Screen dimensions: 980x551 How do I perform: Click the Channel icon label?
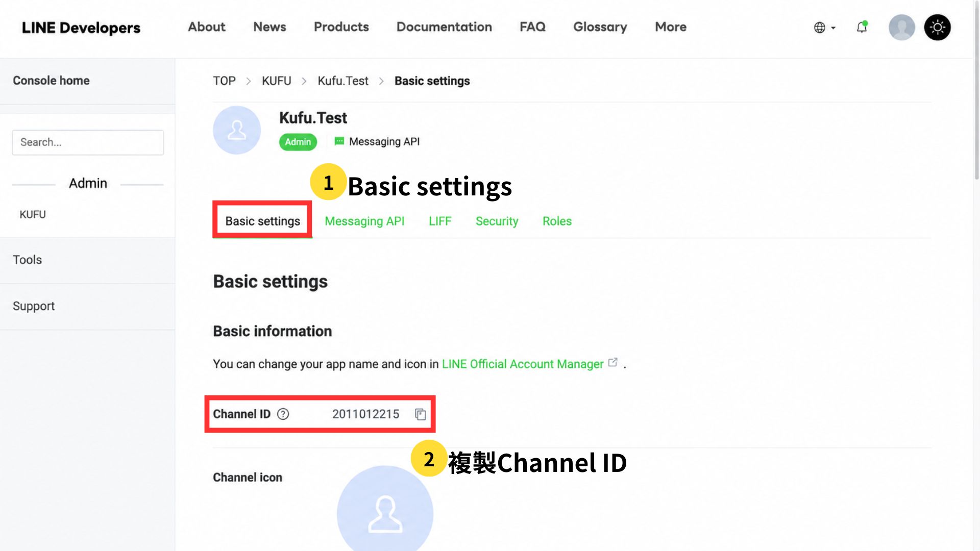click(x=248, y=478)
